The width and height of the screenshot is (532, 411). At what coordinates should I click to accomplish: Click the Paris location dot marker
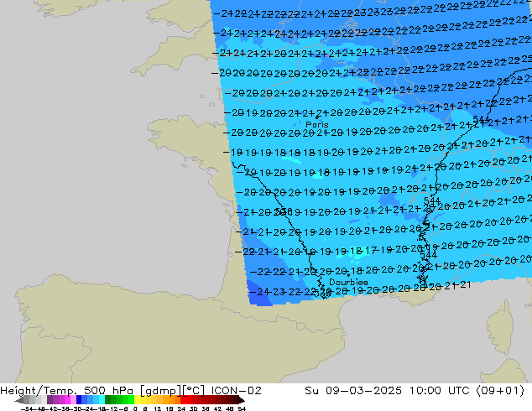[x=317, y=117]
